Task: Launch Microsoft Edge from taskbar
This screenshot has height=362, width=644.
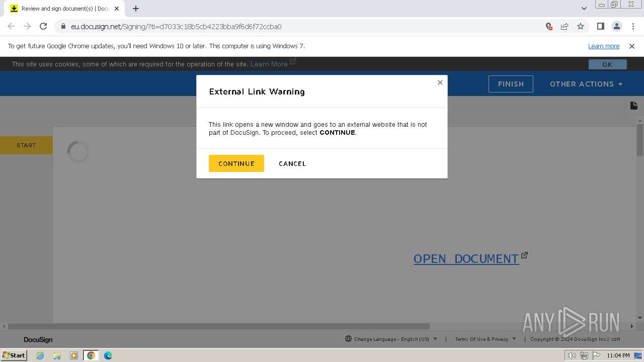Action: click(x=108, y=355)
